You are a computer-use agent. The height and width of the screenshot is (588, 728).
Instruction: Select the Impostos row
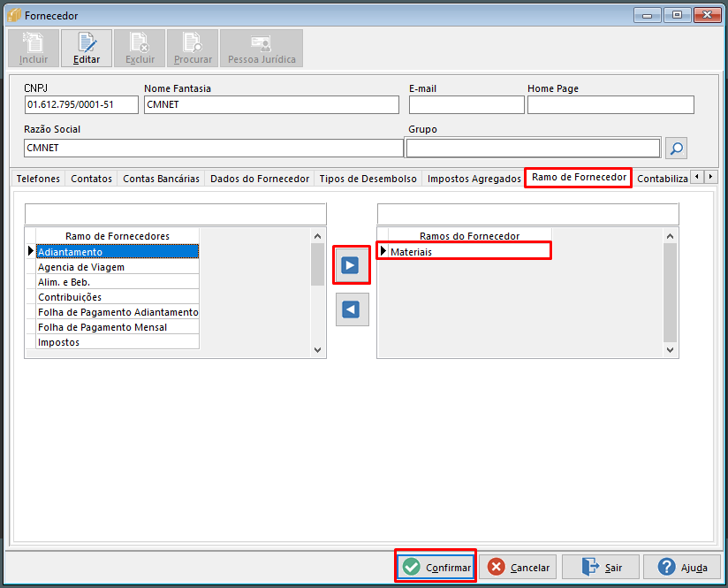pos(118,341)
